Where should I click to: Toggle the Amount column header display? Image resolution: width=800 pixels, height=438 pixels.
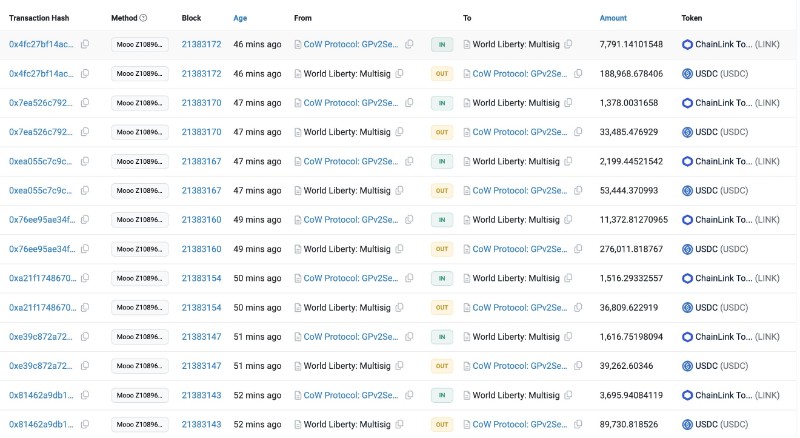pos(613,18)
